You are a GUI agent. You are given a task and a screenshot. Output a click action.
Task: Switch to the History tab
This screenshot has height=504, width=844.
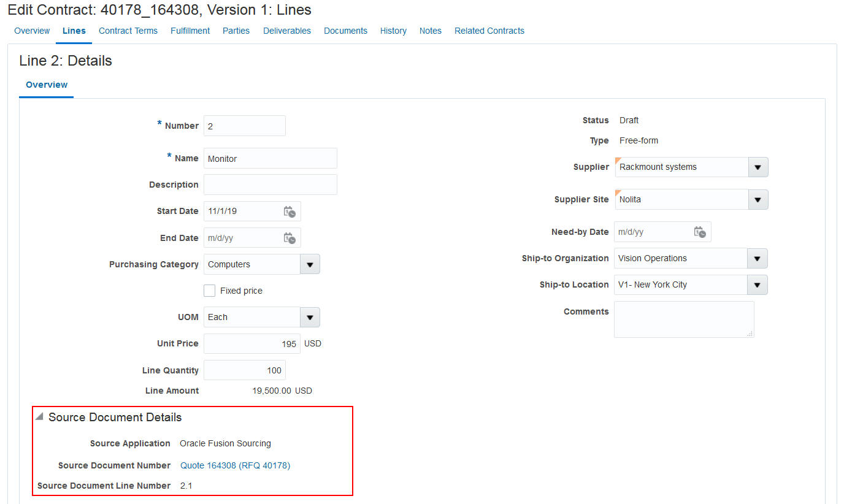click(x=393, y=31)
